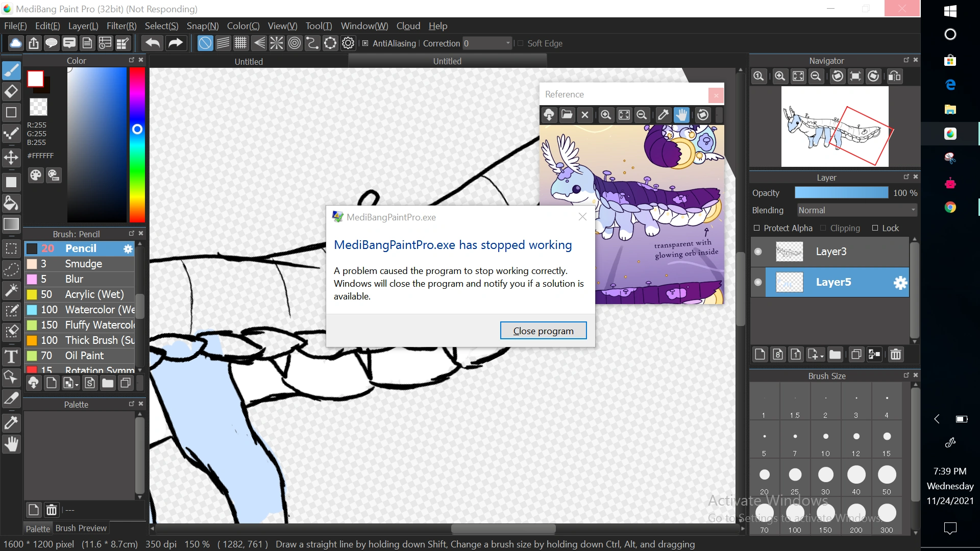
Task: Select the Bucket fill tool
Action: (11, 204)
